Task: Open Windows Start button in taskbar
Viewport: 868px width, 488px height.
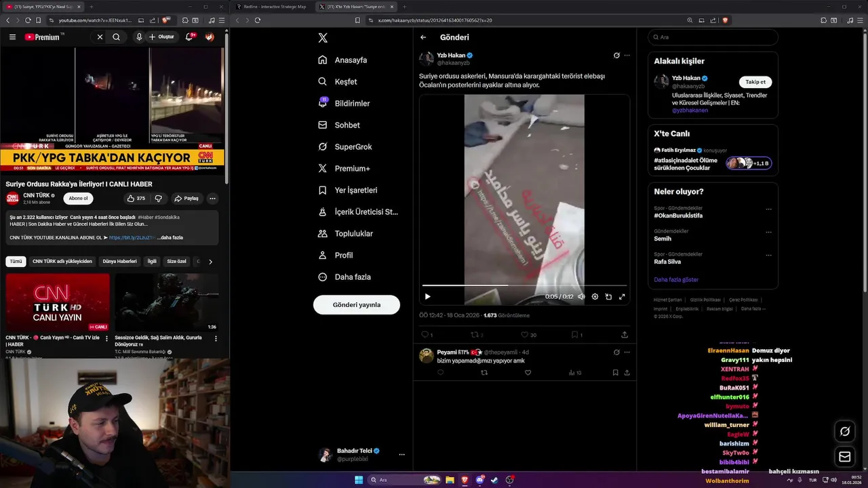Action: 359,480
